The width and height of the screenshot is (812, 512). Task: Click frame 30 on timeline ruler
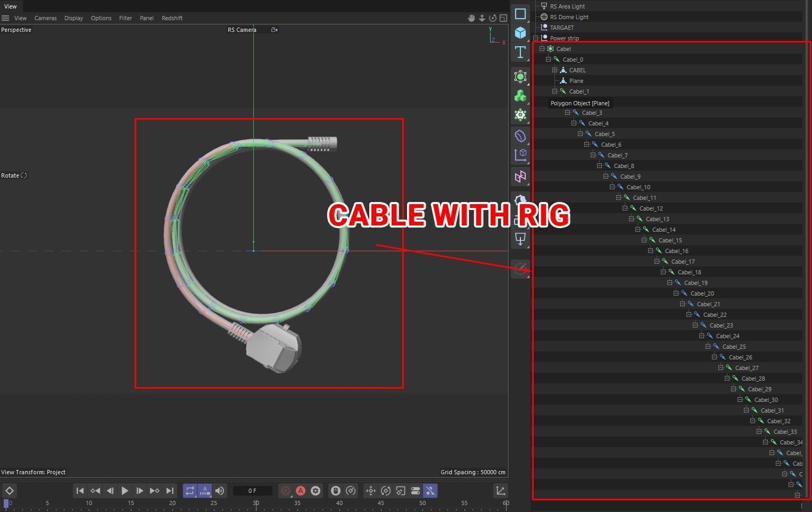[x=256, y=503]
